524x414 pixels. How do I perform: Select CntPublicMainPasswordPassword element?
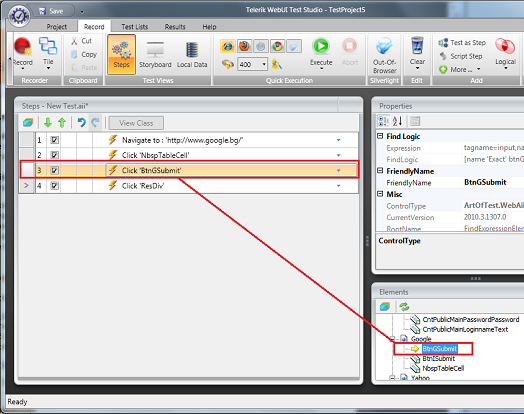[x=471, y=319]
